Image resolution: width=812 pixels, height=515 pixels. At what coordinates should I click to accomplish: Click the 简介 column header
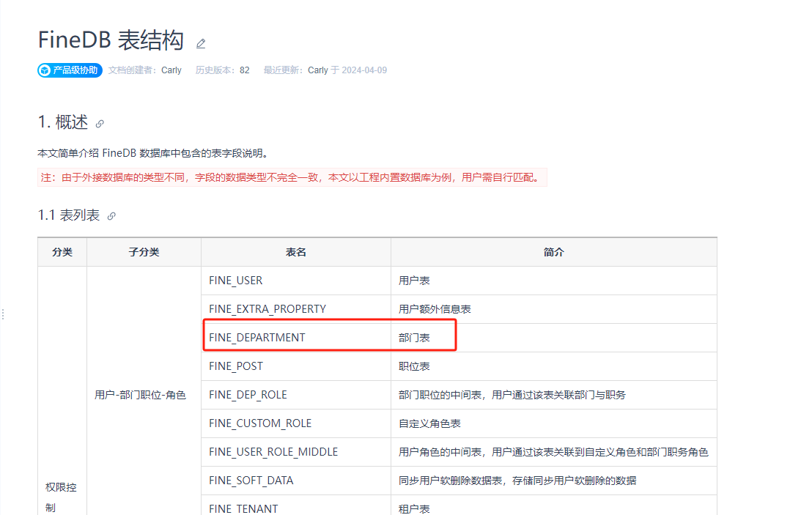click(x=553, y=252)
